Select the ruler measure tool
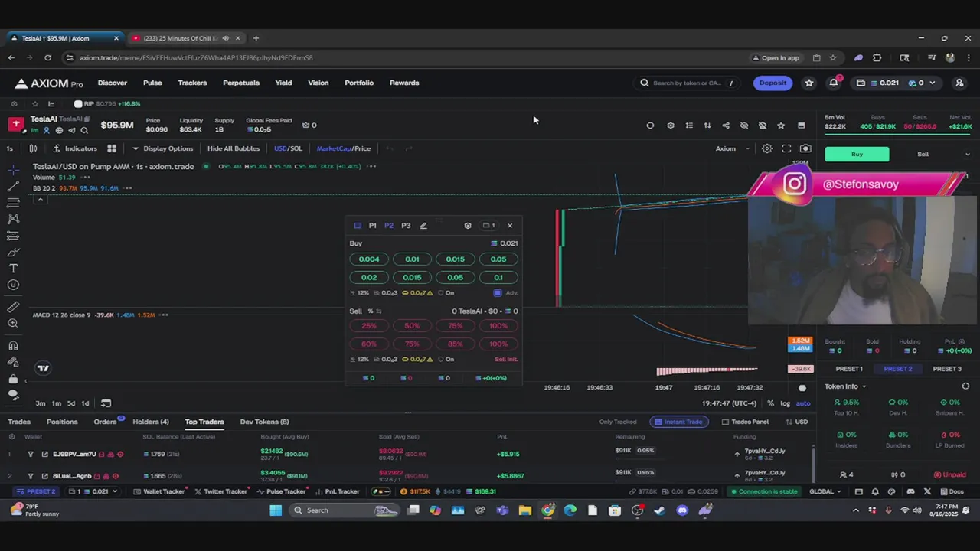 tap(13, 307)
